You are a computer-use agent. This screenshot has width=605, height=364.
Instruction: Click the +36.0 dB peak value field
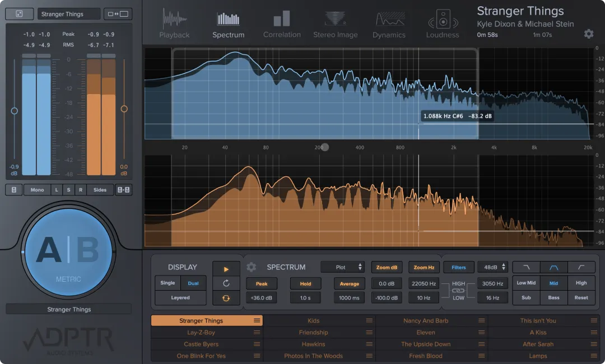(x=262, y=298)
